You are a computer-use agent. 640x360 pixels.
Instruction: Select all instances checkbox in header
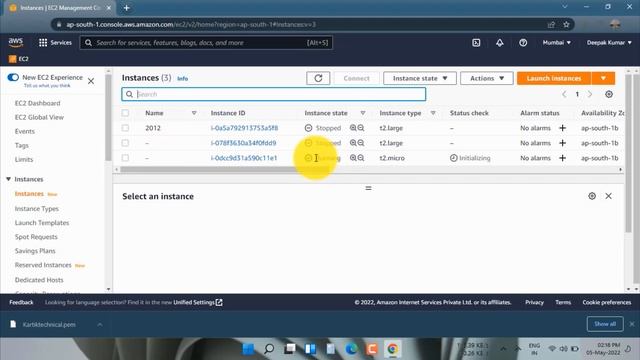[x=125, y=113]
